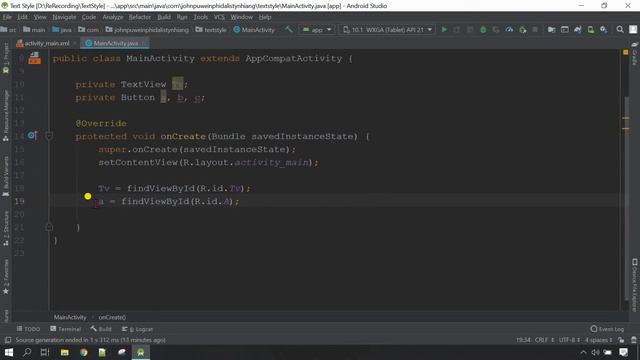Click the Search Everywhere magnifier icon
This screenshot has width=640, height=360.
click(620, 29)
